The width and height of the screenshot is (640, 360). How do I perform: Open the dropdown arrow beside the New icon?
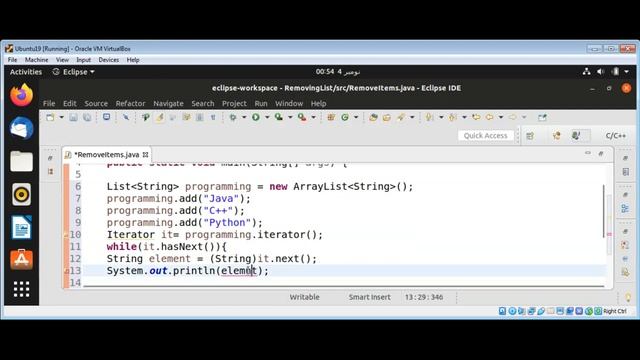tap(62, 118)
